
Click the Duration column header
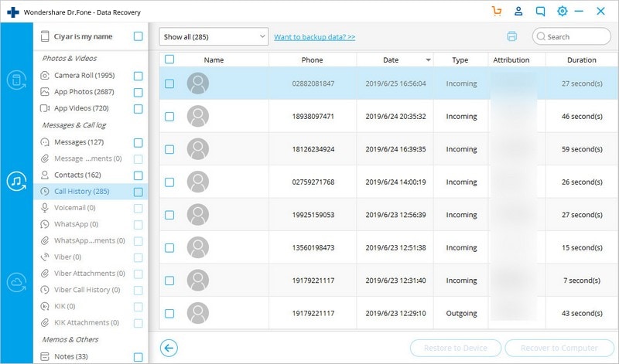click(582, 60)
